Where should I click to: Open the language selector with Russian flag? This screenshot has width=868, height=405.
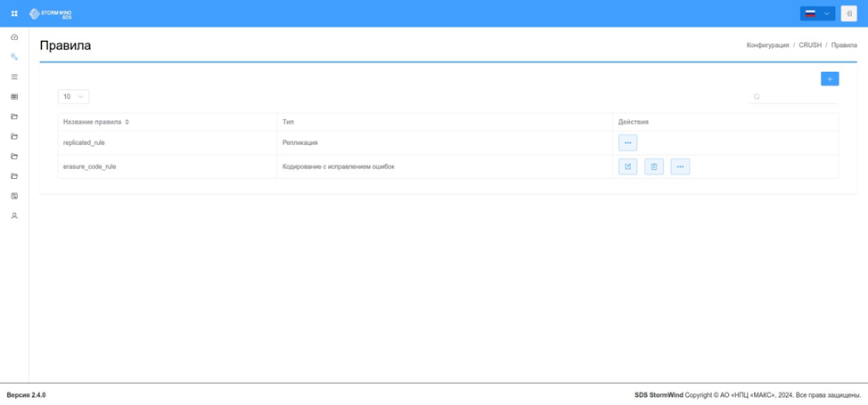tap(817, 13)
